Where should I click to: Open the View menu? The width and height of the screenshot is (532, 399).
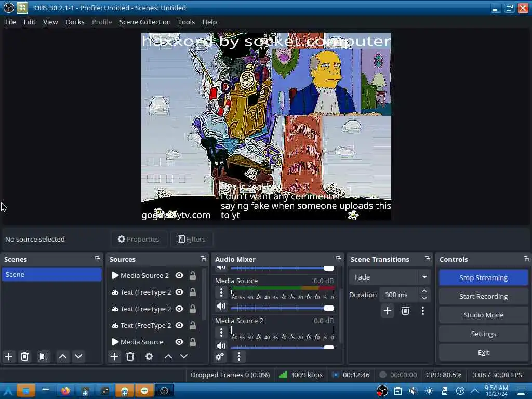tap(50, 22)
